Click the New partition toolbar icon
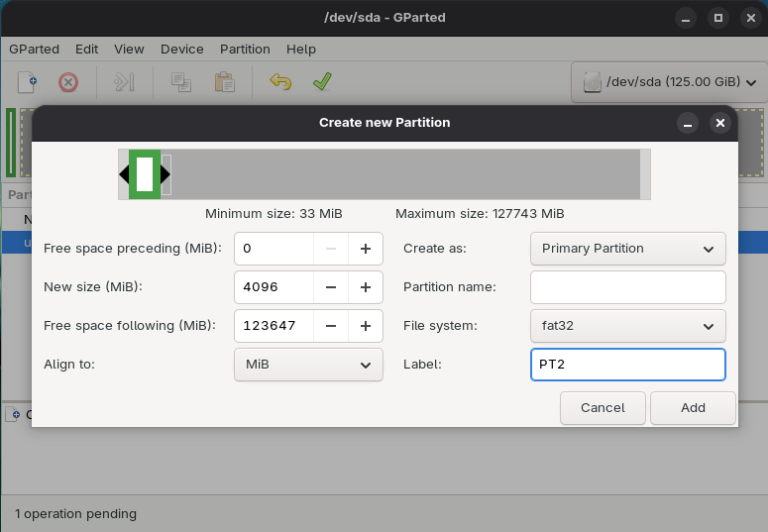768x532 pixels. 28,82
